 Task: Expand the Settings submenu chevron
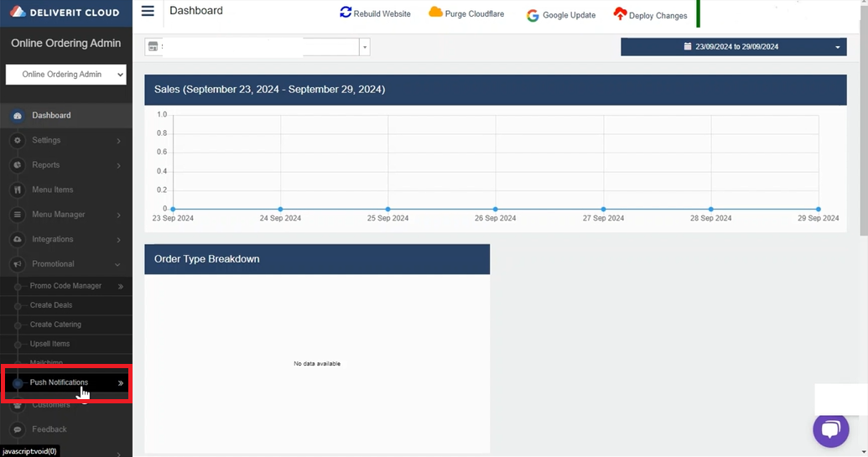click(x=118, y=141)
